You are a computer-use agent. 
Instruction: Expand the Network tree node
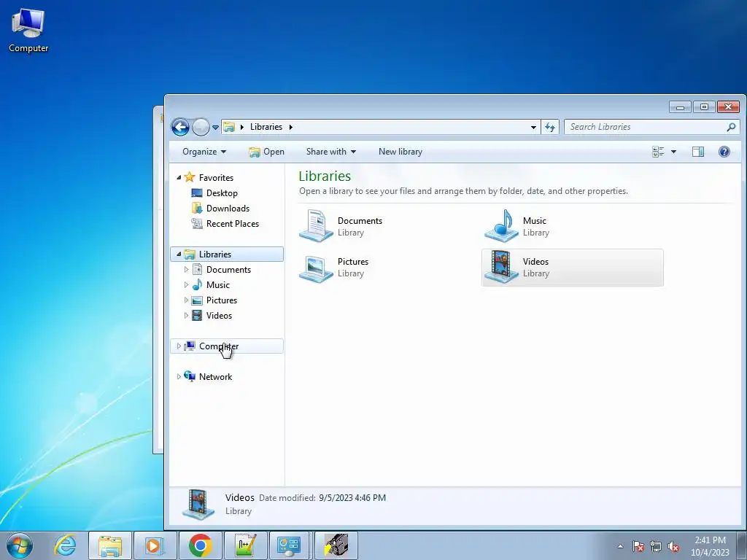pos(179,377)
